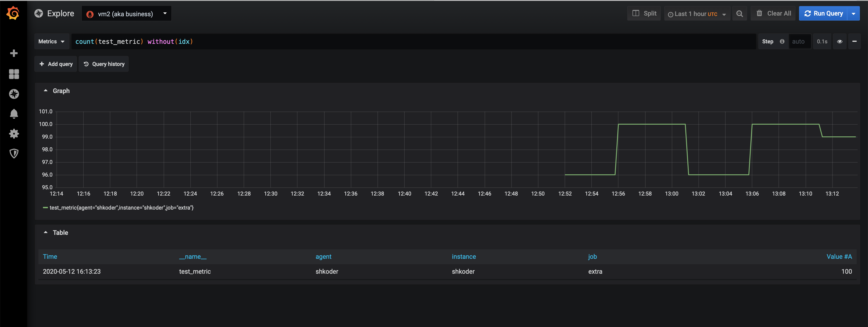The image size is (868, 327).
Task: Toggle query visibility with the eye icon
Action: pyautogui.click(x=840, y=41)
